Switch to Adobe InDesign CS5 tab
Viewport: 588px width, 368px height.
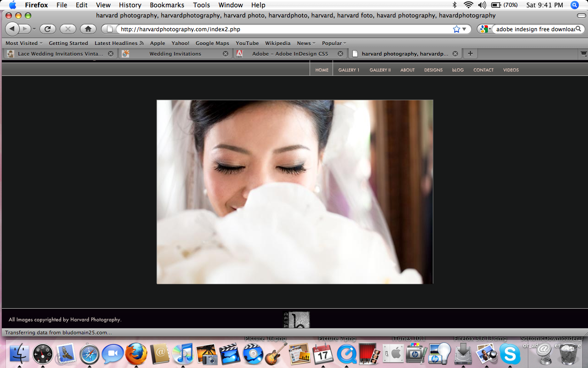click(289, 53)
